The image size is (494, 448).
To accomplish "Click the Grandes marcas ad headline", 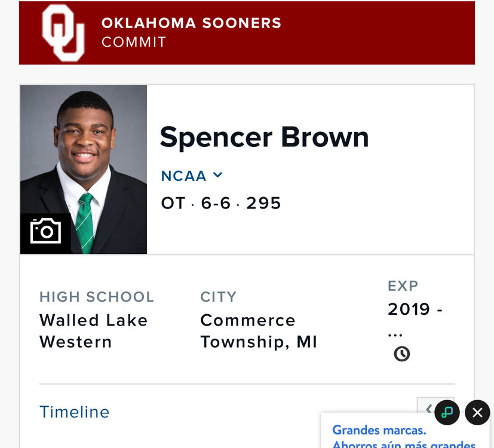I will [x=379, y=430].
